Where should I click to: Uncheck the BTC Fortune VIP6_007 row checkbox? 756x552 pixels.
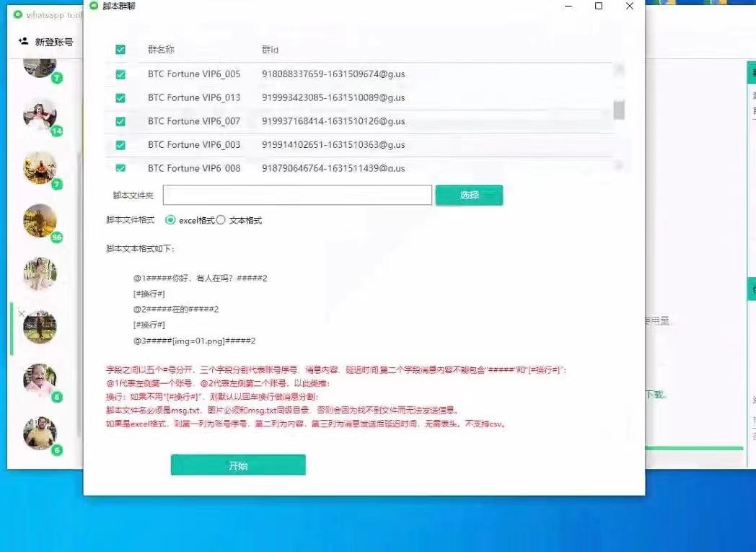click(x=120, y=121)
